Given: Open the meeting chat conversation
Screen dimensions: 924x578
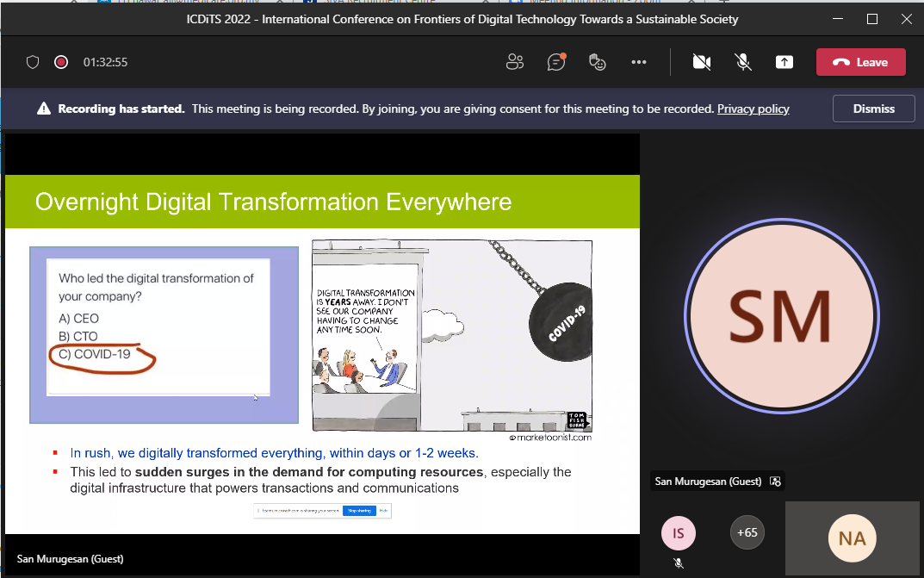Looking at the screenshot, I should (x=555, y=62).
